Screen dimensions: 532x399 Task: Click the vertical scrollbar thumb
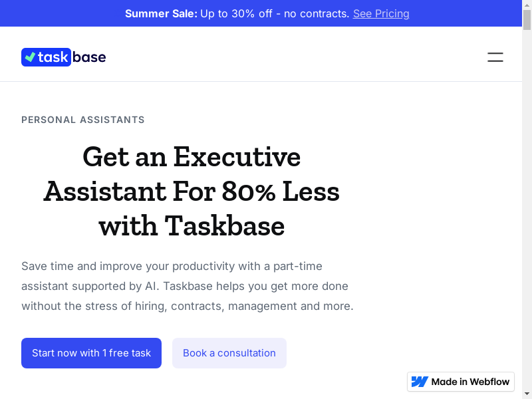pyautogui.click(x=527, y=20)
